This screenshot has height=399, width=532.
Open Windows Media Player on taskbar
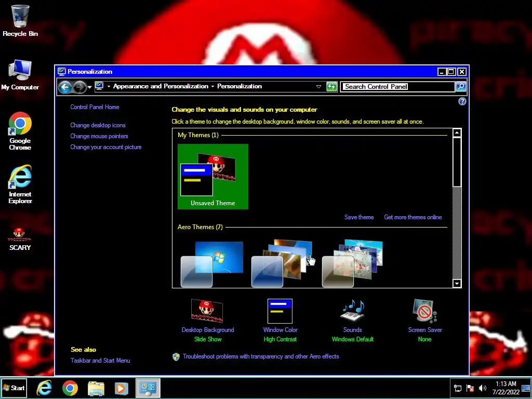tap(122, 388)
